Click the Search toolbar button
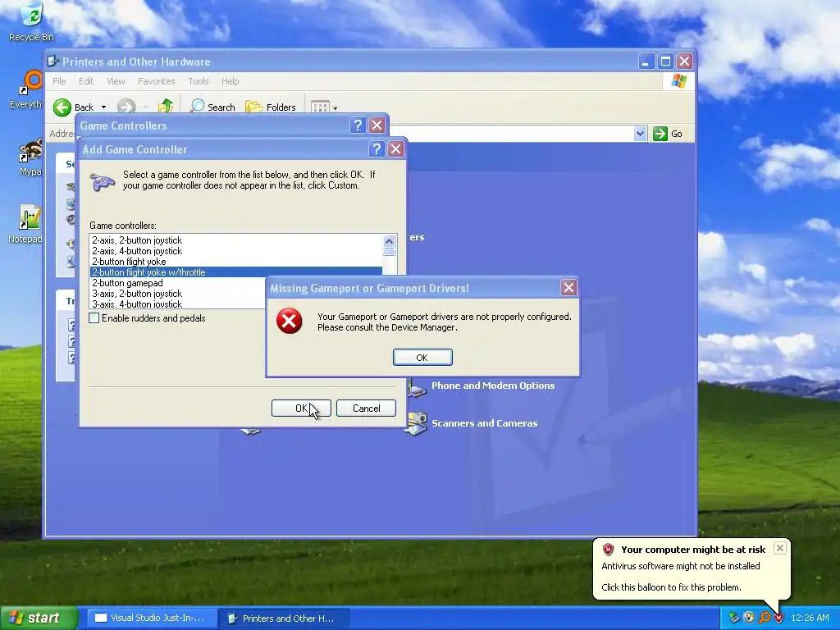Viewport: 840px width, 630px height. click(213, 107)
